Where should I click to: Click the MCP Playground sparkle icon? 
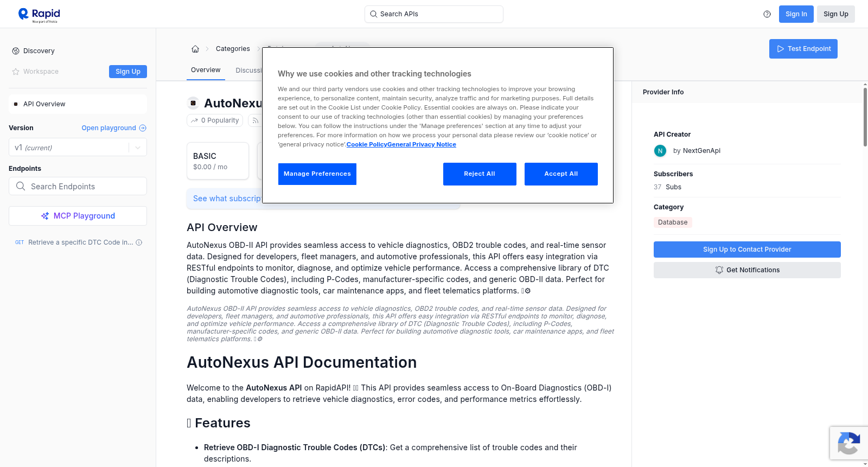click(45, 216)
